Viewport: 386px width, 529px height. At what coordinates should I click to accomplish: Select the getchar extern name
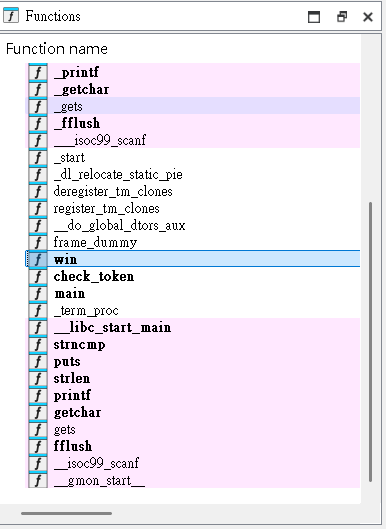coord(77,413)
